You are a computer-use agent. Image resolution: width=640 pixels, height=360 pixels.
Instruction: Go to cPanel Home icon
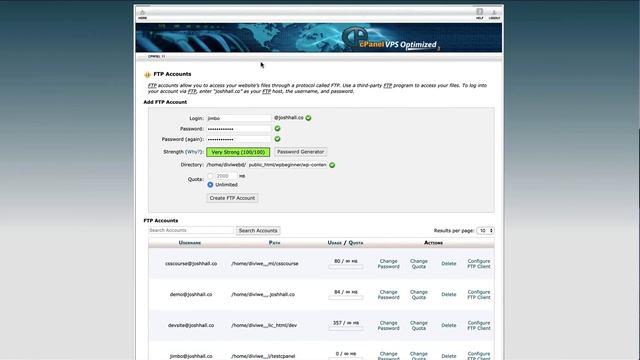point(142,14)
